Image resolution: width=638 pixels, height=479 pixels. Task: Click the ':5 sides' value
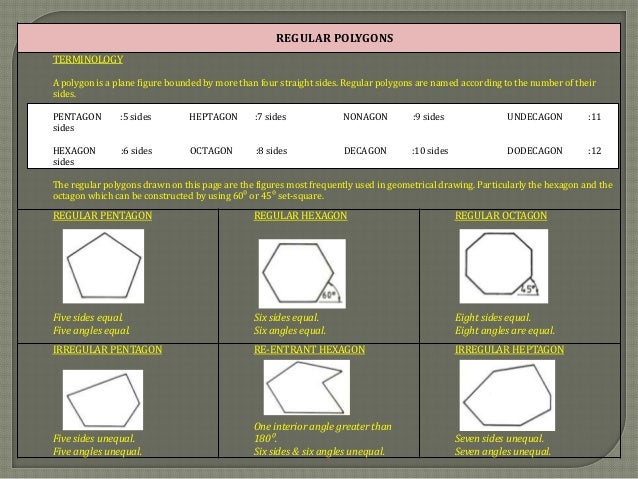(135, 117)
